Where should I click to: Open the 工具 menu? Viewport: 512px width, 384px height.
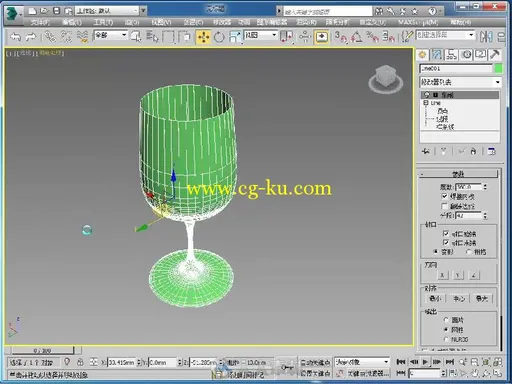pos(103,22)
